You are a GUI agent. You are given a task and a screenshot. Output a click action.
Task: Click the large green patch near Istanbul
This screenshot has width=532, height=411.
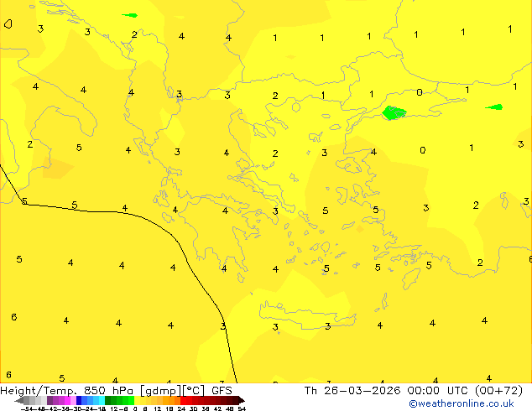pos(393,112)
